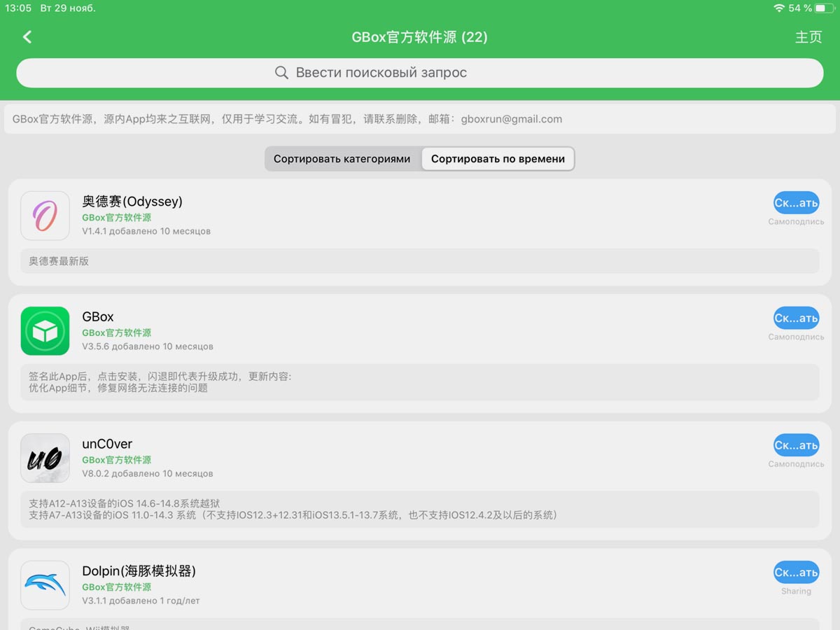The width and height of the screenshot is (840, 630).
Task: Tap the Dolphin emulator icon
Action: coord(45,585)
